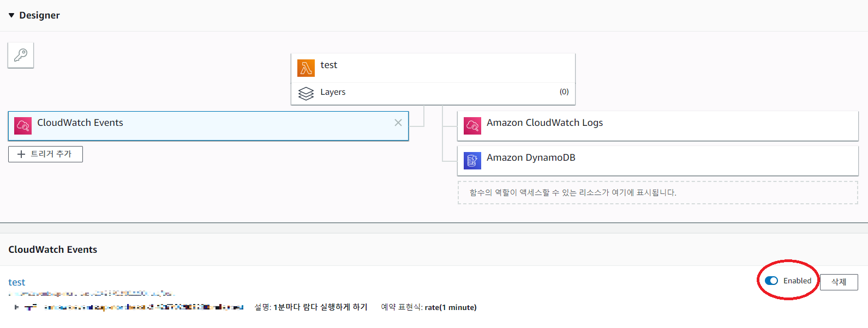Collapse the Designer section triangle
868x328 pixels.
(11, 15)
